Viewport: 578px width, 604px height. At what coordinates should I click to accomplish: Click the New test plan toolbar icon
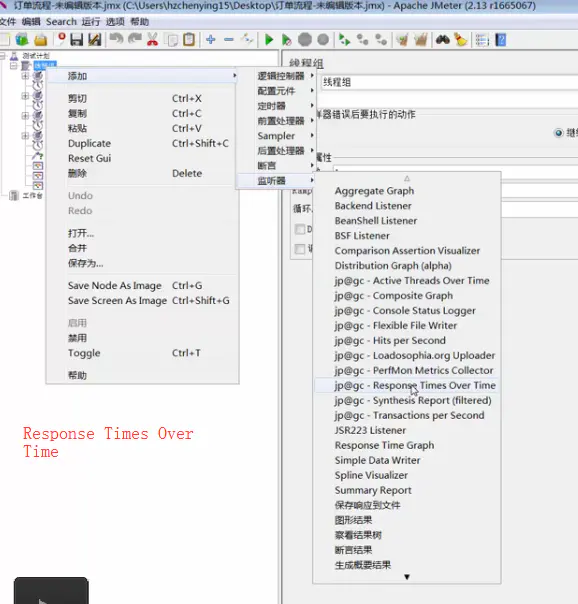4,40
